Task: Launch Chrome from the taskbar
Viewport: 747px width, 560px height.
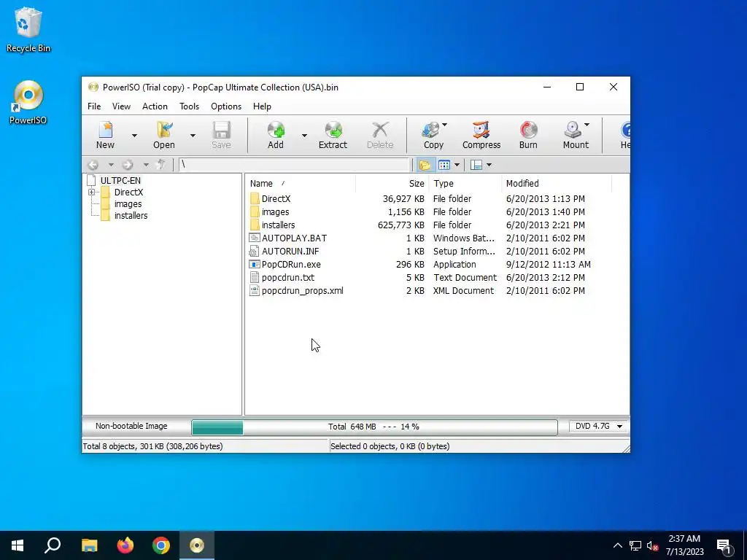Action: pyautogui.click(x=161, y=545)
